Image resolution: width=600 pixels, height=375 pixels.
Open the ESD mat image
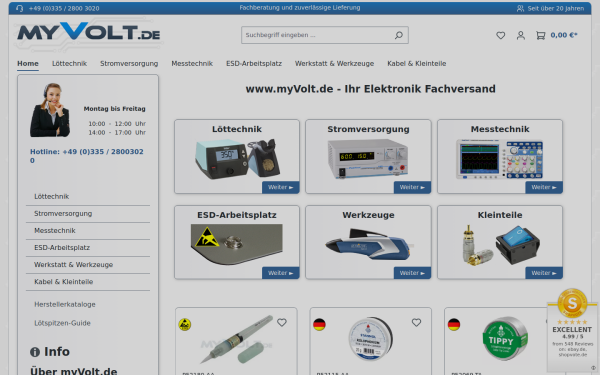[236, 244]
